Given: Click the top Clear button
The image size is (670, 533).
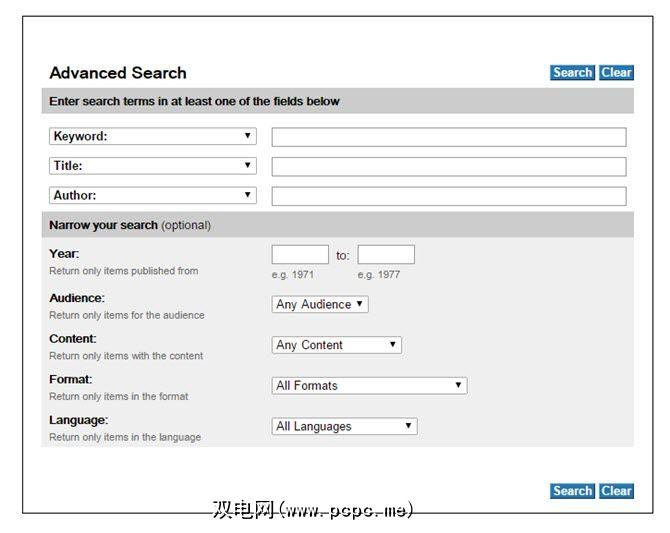Looking at the screenshot, I should pos(616,72).
